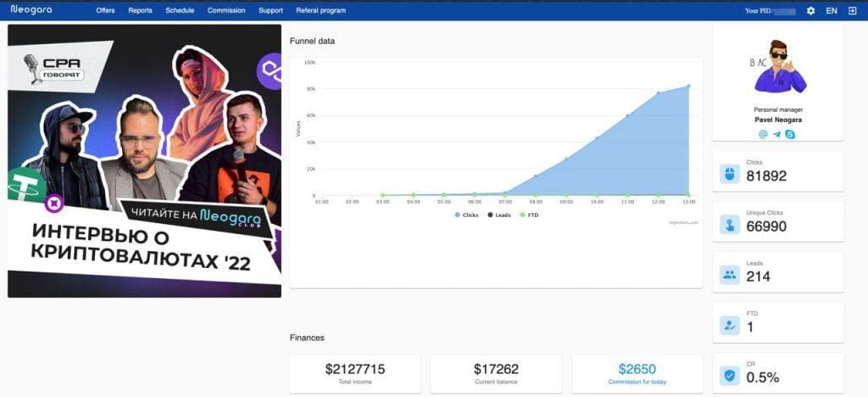Open the EN language selector
868x397 pixels.
(832, 10)
